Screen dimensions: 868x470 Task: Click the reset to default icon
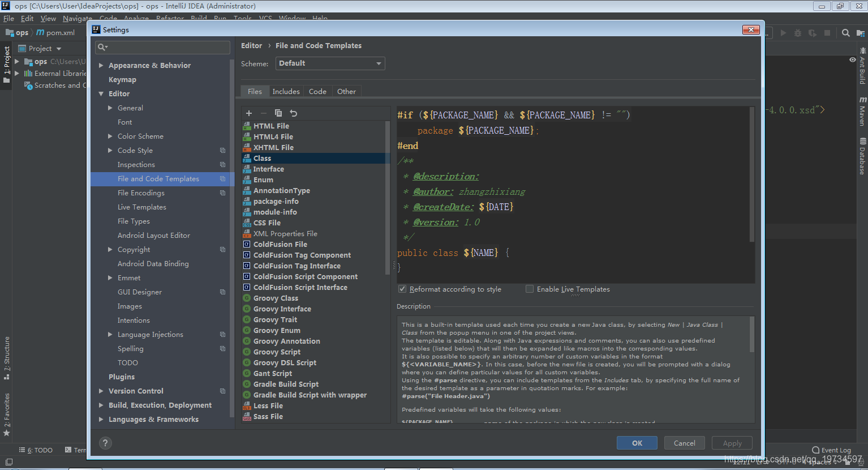tap(293, 113)
